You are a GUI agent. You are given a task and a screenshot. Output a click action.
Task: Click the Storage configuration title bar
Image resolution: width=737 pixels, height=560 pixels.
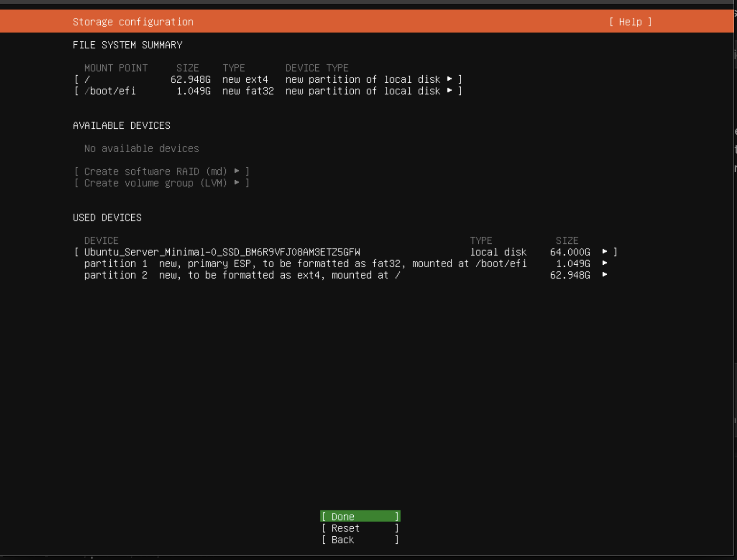click(x=133, y=22)
